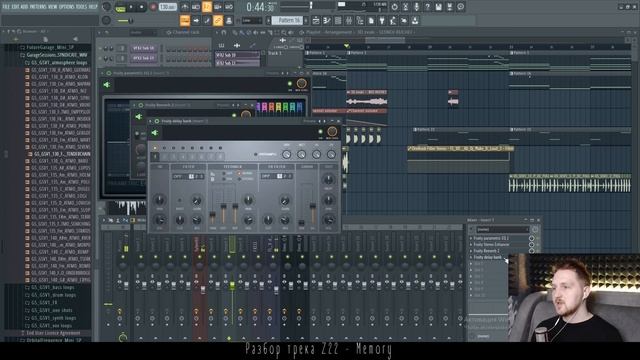The image size is (640, 360).
Task: Select the 9192 Sub 10 channel button
Action: pos(143,48)
